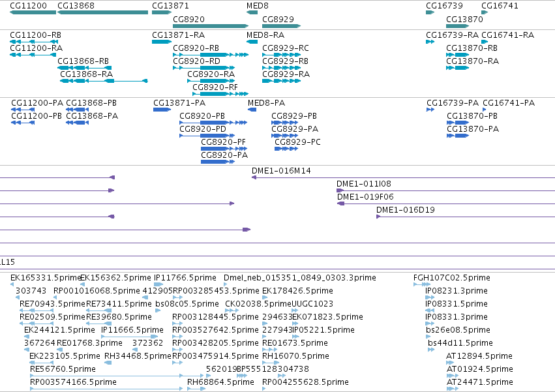Screen dimensions: 555x392
Task: Select the CG13868 gene label
Action: click(76, 6)
